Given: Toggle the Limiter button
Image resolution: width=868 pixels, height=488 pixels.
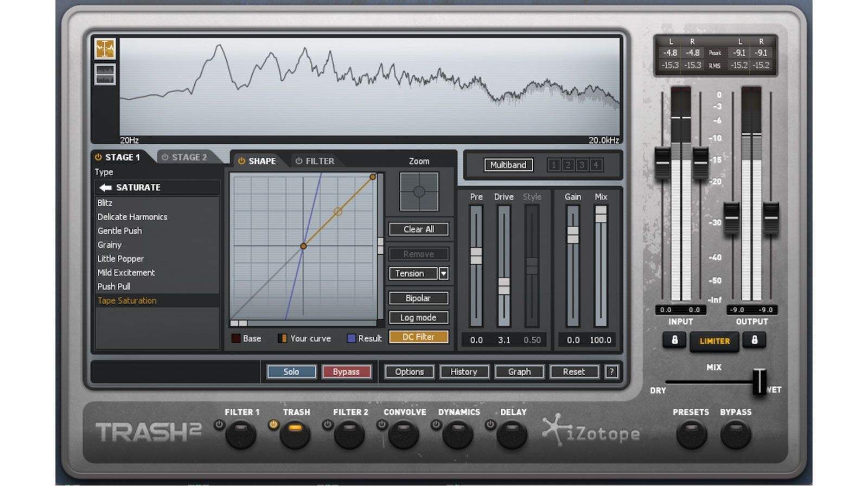Looking at the screenshot, I should pyautogui.click(x=714, y=342).
